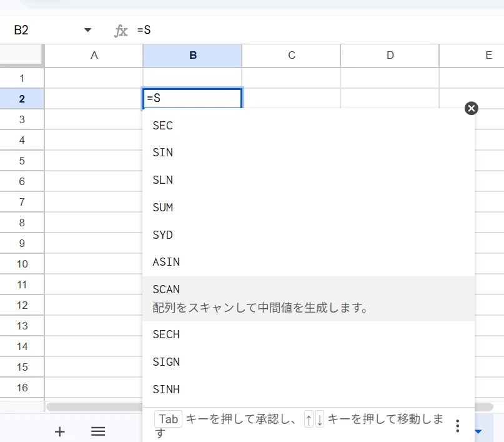Choose SECH from function suggestions
Image resolution: width=504 pixels, height=442 pixels.
tap(309, 334)
